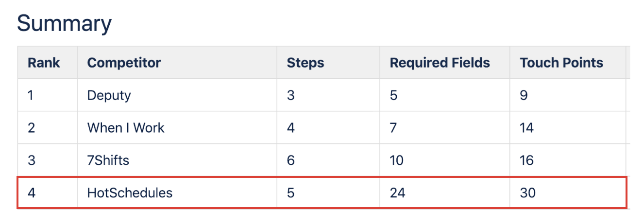Viewport: 644px width, 210px height.
Task: Click 7Shifts' Touch Points value 16
Action: pyautogui.click(x=526, y=160)
